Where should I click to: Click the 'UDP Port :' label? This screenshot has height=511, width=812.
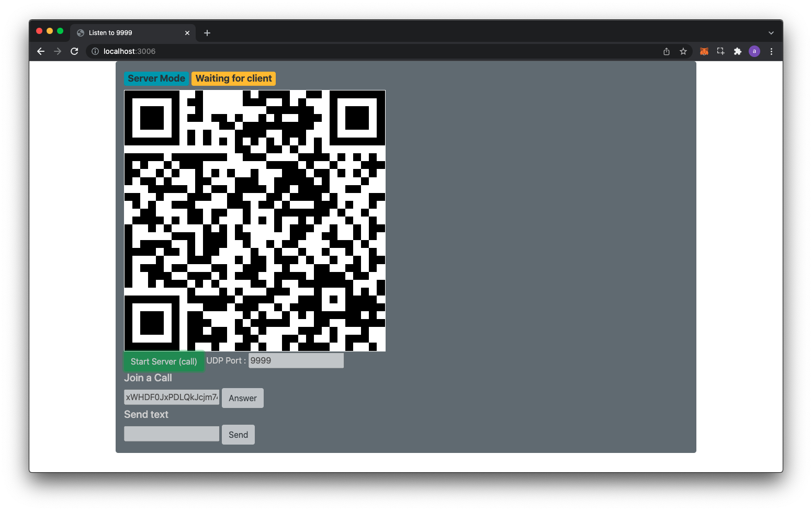coord(226,360)
